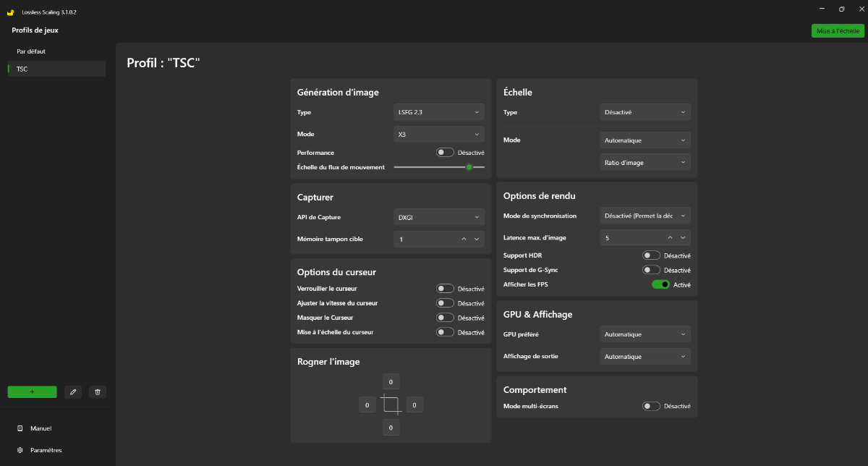868x466 pixels.
Task: Open Paramètres gear icon
Action: click(x=20, y=450)
